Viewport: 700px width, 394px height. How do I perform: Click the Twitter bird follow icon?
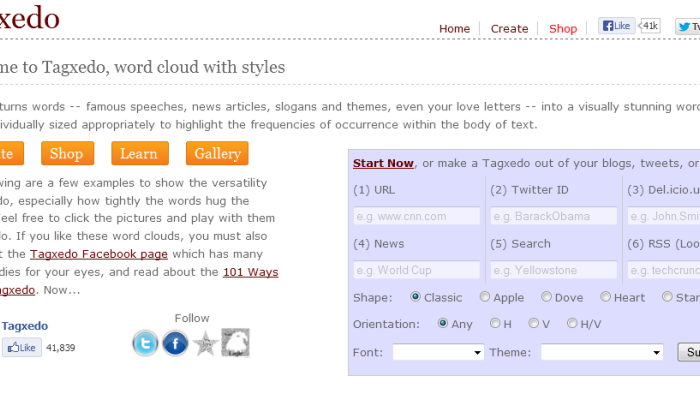(145, 343)
